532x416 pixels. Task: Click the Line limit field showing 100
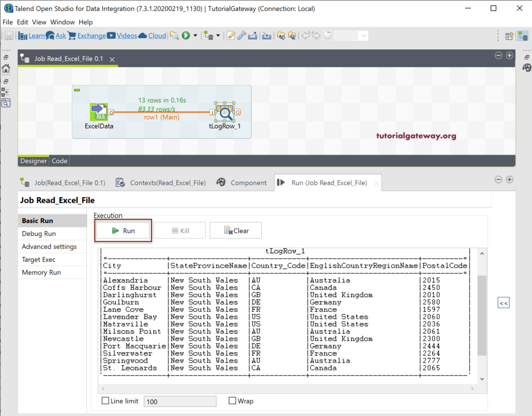point(180,401)
